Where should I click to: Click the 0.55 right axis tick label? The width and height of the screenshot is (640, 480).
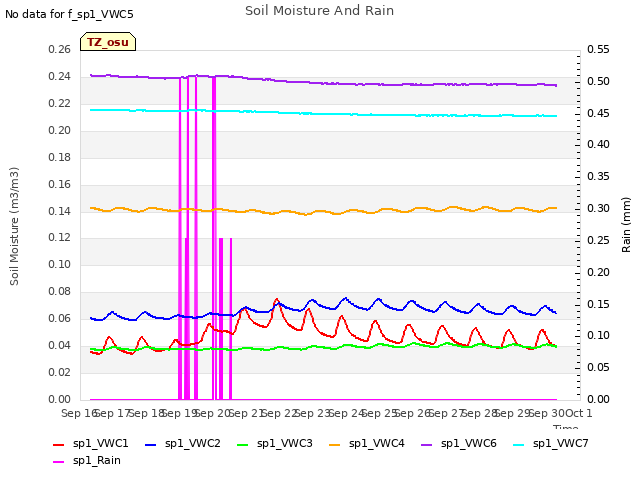[x=598, y=49]
